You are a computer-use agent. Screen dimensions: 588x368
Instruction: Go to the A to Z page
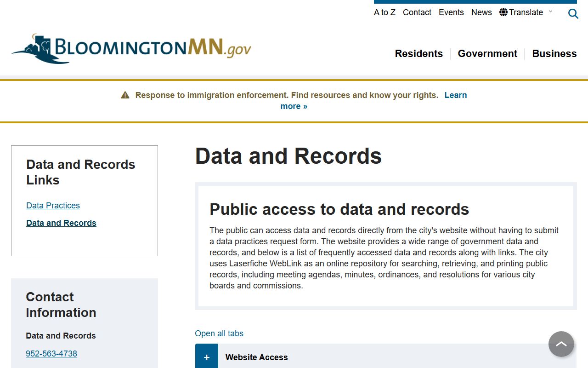point(384,12)
